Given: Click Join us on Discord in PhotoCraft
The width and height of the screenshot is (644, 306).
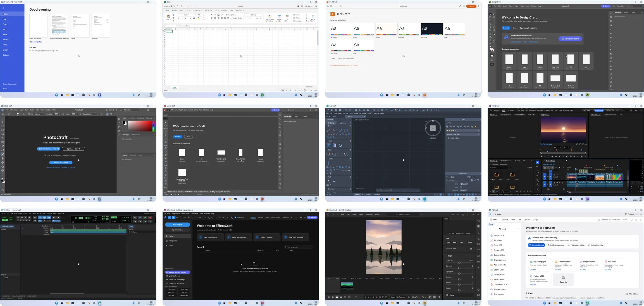Looking at the screenshot, I should [x=61, y=163].
